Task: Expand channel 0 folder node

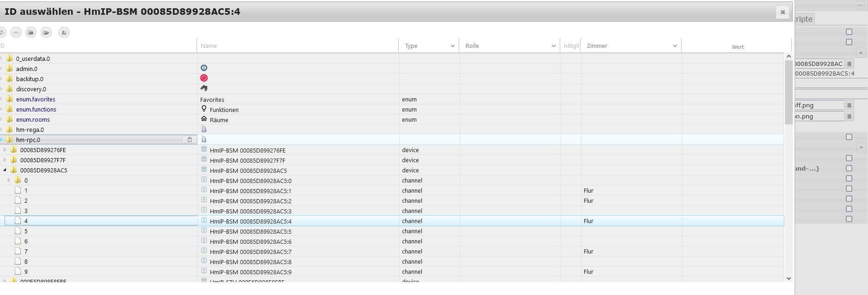Action: pos(9,180)
